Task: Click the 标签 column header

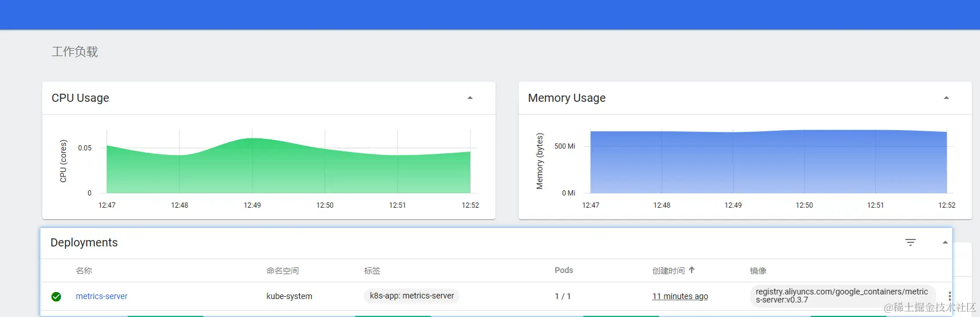Action: [372, 271]
